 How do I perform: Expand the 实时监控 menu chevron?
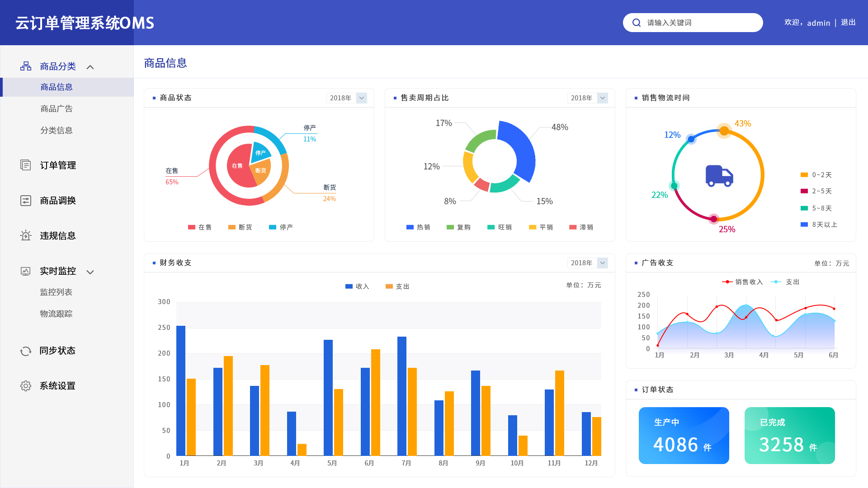click(x=90, y=272)
